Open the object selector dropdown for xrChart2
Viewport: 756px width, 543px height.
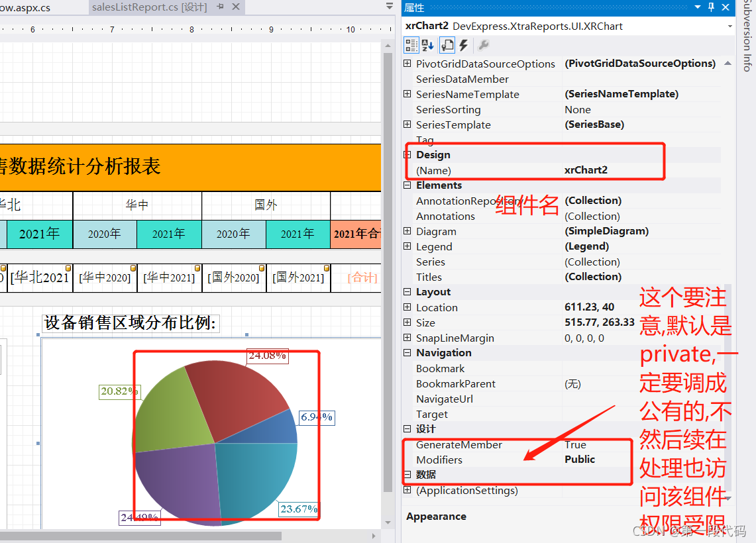(x=729, y=26)
